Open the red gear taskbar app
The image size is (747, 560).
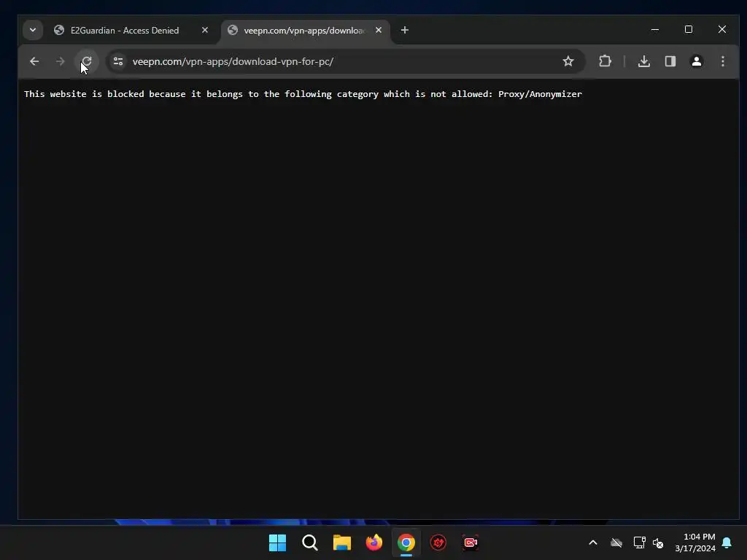(x=438, y=542)
